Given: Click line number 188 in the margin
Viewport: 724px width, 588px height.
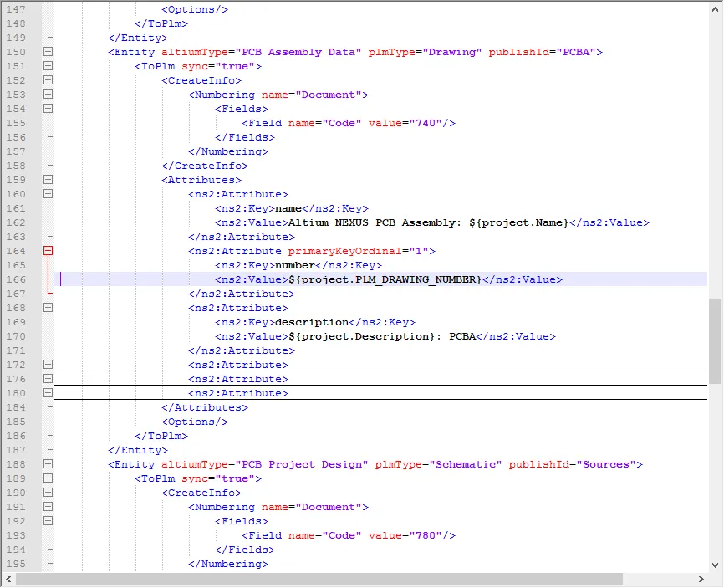Looking at the screenshot, I should point(16,464).
